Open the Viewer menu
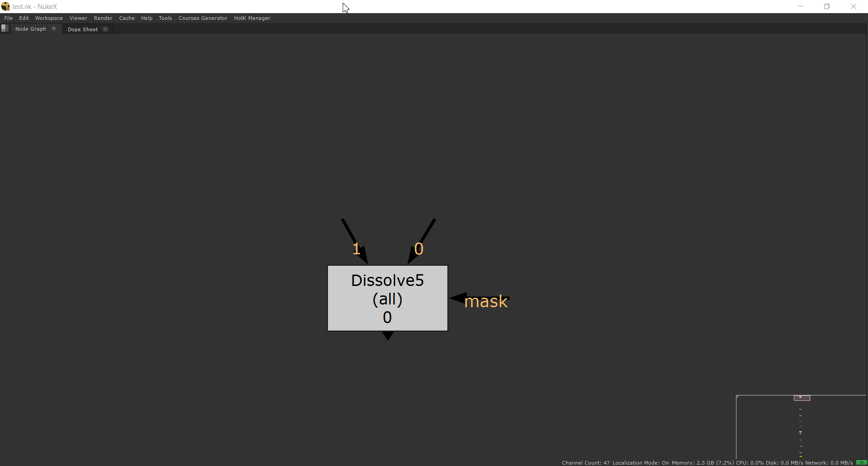 (x=78, y=18)
